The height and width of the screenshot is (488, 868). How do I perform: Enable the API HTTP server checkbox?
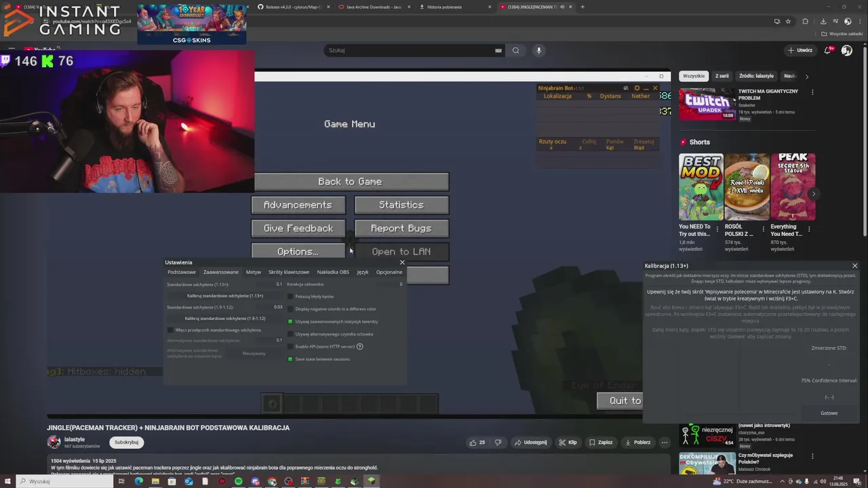point(290,346)
